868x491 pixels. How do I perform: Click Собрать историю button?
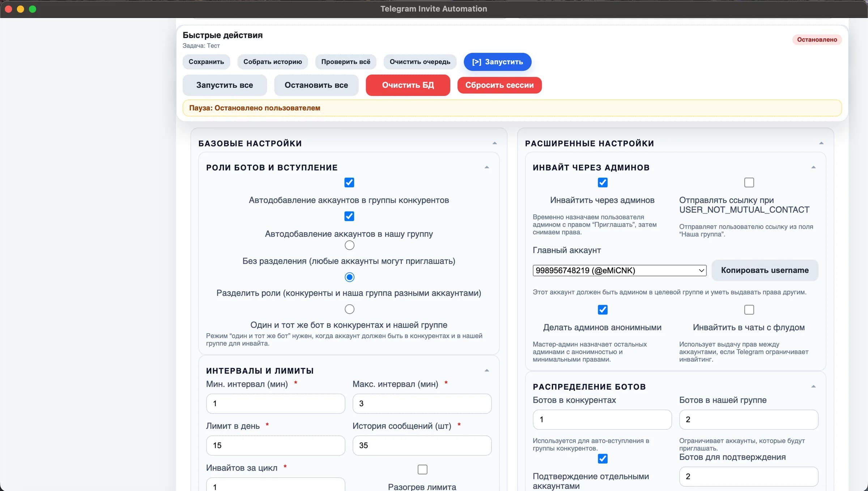(272, 62)
